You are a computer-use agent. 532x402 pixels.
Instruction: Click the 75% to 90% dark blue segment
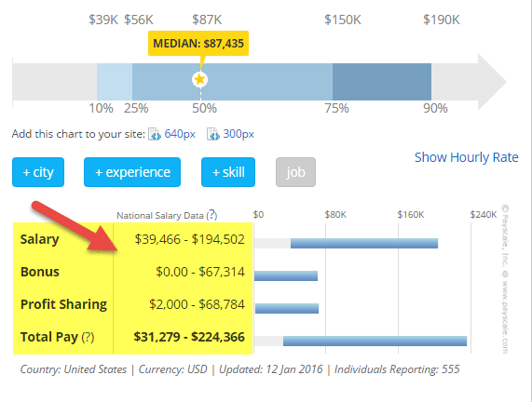382,82
